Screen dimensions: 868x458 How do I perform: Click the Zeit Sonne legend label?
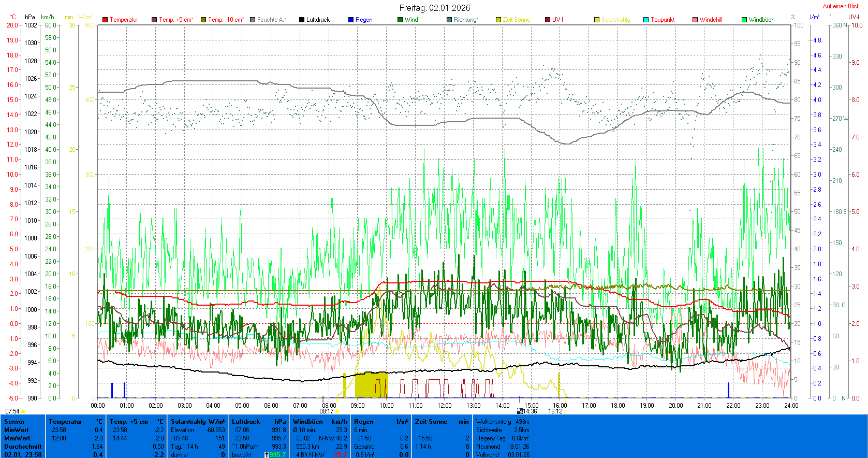pyautogui.click(x=517, y=20)
